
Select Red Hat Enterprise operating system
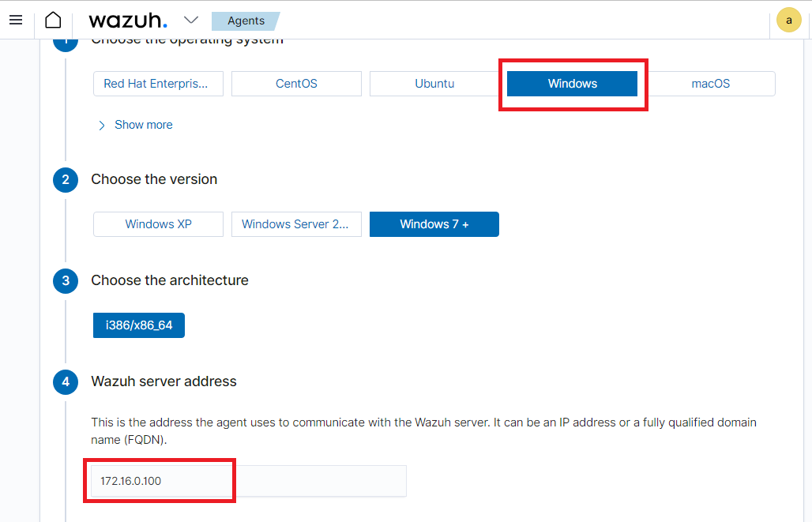tap(159, 84)
